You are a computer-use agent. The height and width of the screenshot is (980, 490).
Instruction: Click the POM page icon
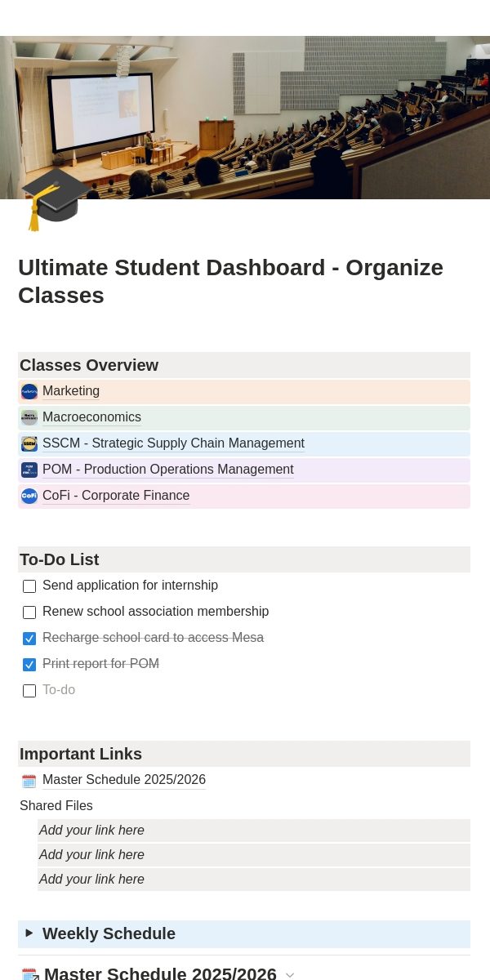29,470
